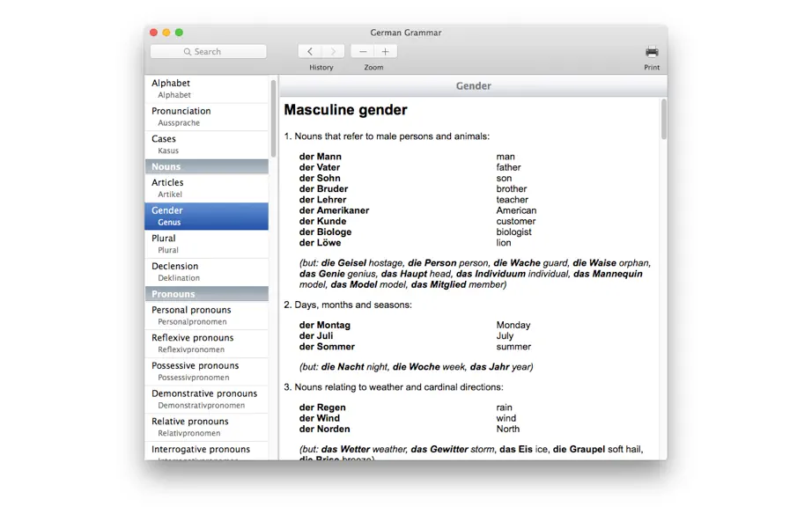Click the Nouns section header
The image size is (812, 507).
[207, 166]
